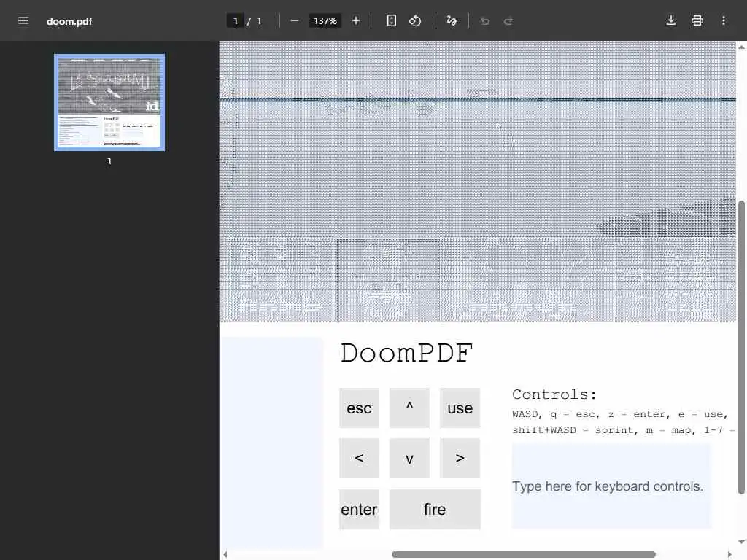This screenshot has height=560, width=747.
Task: Click the left < game button
Action: pyautogui.click(x=359, y=458)
